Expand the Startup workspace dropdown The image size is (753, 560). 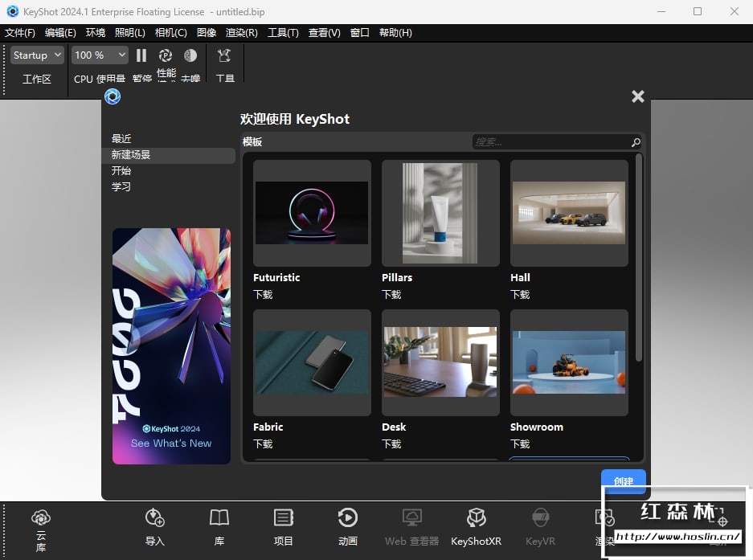pyautogui.click(x=37, y=55)
